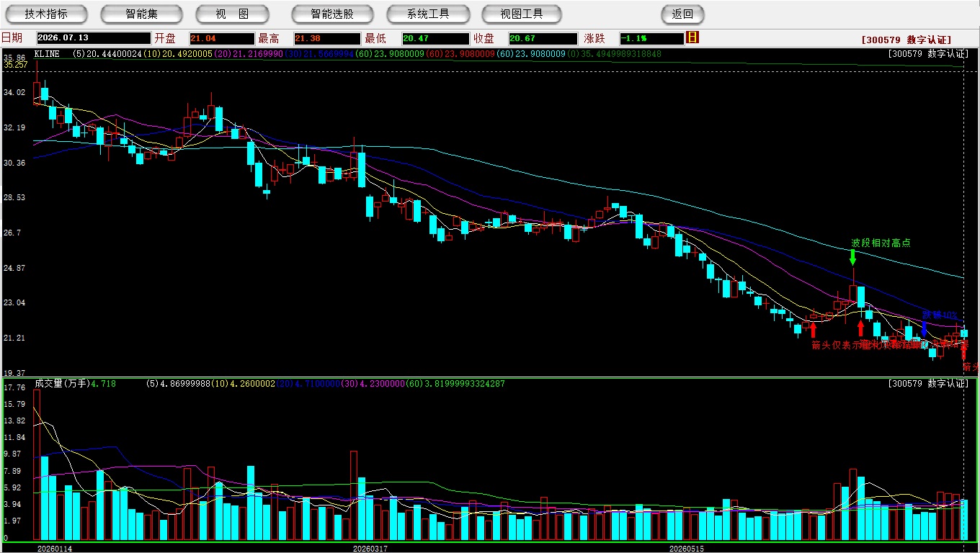The image size is (980, 553).
Task: Click the green 波段相对高点 arrow marker
Action: pyautogui.click(x=852, y=258)
